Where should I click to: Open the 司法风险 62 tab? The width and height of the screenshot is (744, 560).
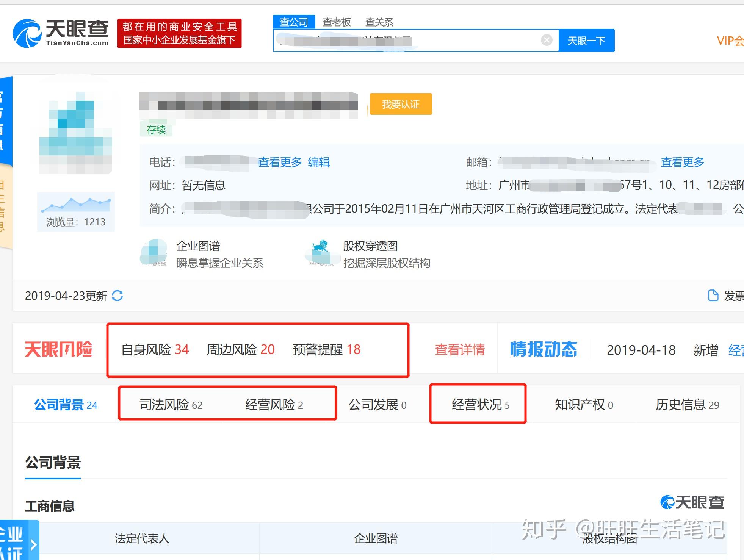[171, 405]
